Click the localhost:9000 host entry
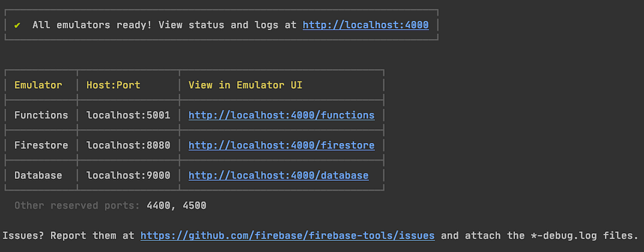644x252 pixels. click(x=128, y=175)
